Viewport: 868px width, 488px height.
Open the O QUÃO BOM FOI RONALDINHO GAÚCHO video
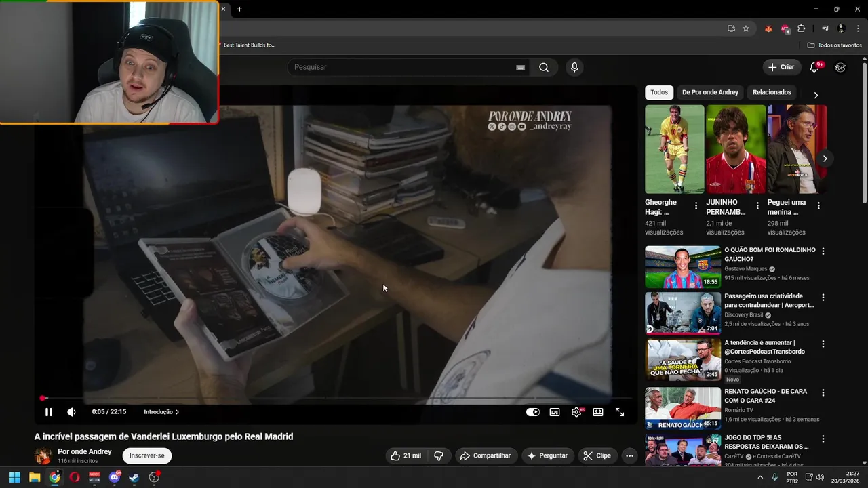coord(770,254)
